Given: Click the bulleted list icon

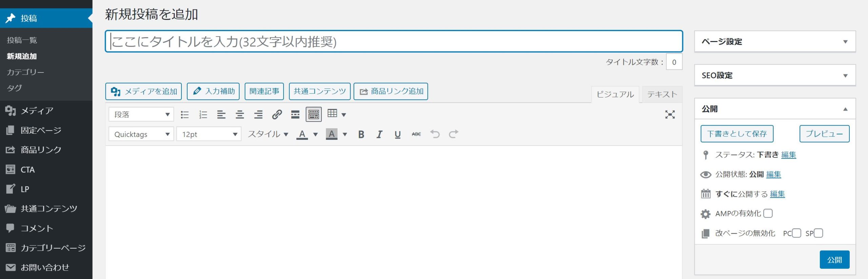Looking at the screenshot, I should 185,114.
